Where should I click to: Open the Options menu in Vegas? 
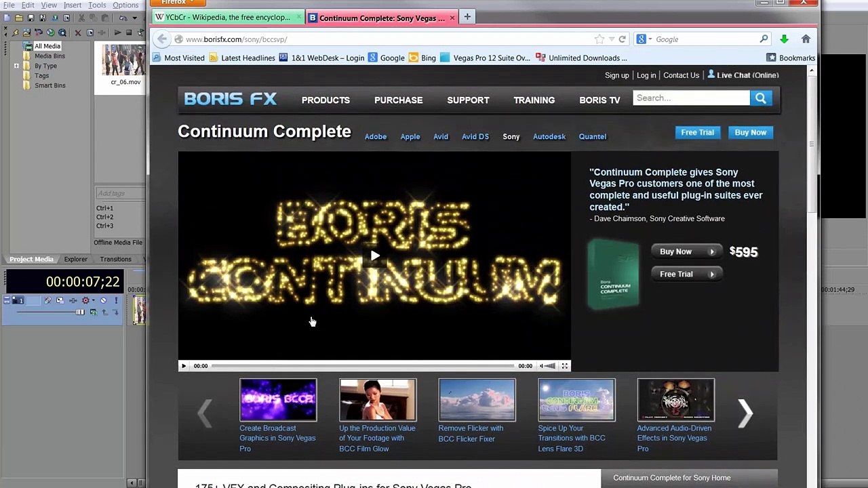[125, 5]
